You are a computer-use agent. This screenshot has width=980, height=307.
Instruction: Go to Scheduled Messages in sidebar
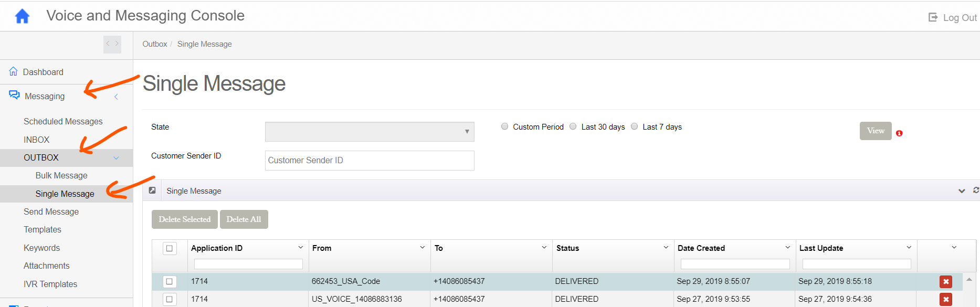pyautogui.click(x=63, y=121)
